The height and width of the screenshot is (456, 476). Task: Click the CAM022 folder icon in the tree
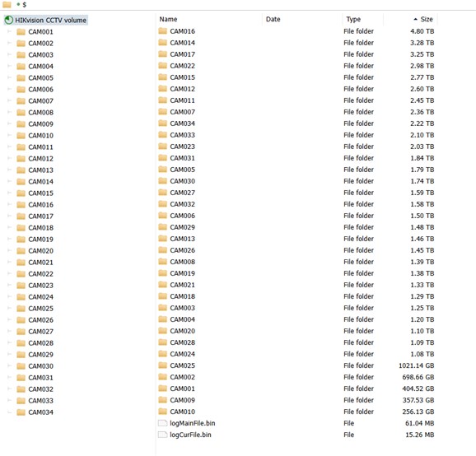coord(21,273)
